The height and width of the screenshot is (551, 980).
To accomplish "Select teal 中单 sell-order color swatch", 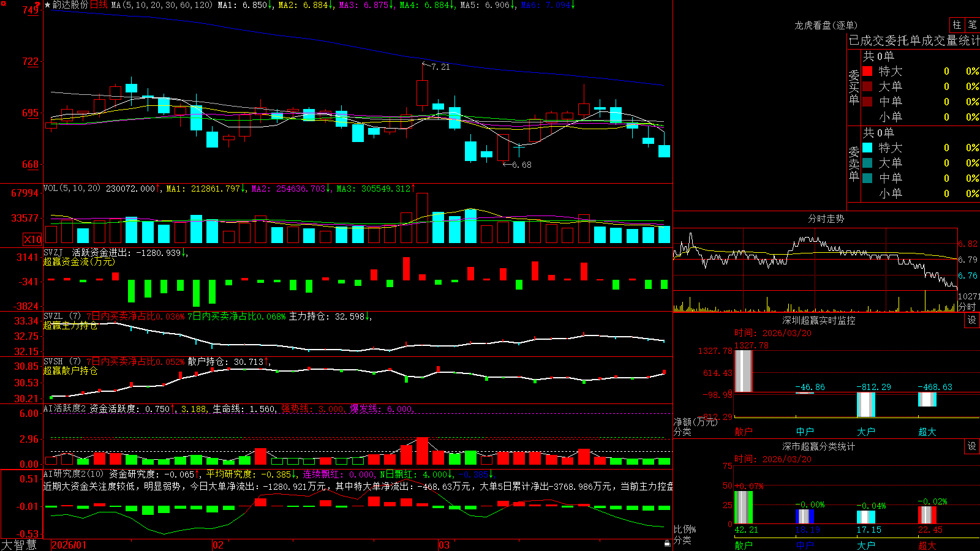I will pyautogui.click(x=867, y=178).
